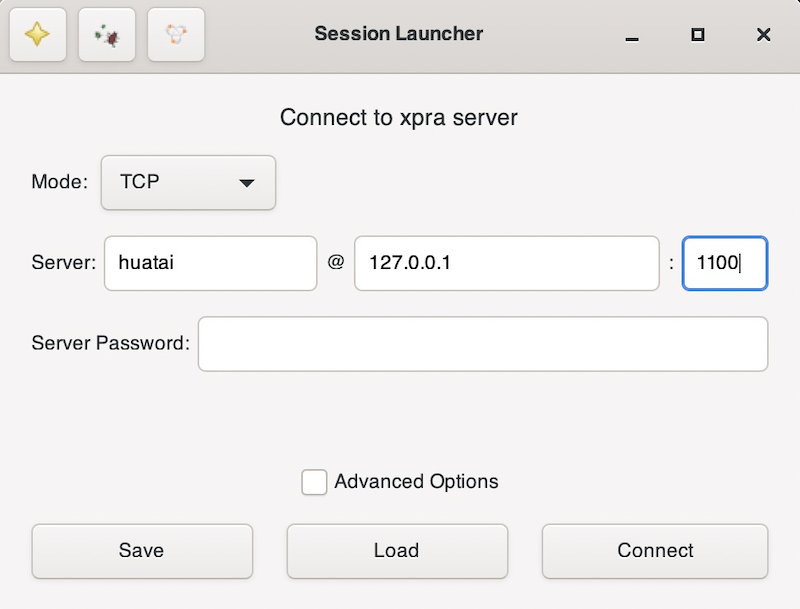This screenshot has width=800, height=609.
Task: Click the "Mode:" label
Action: (60, 182)
